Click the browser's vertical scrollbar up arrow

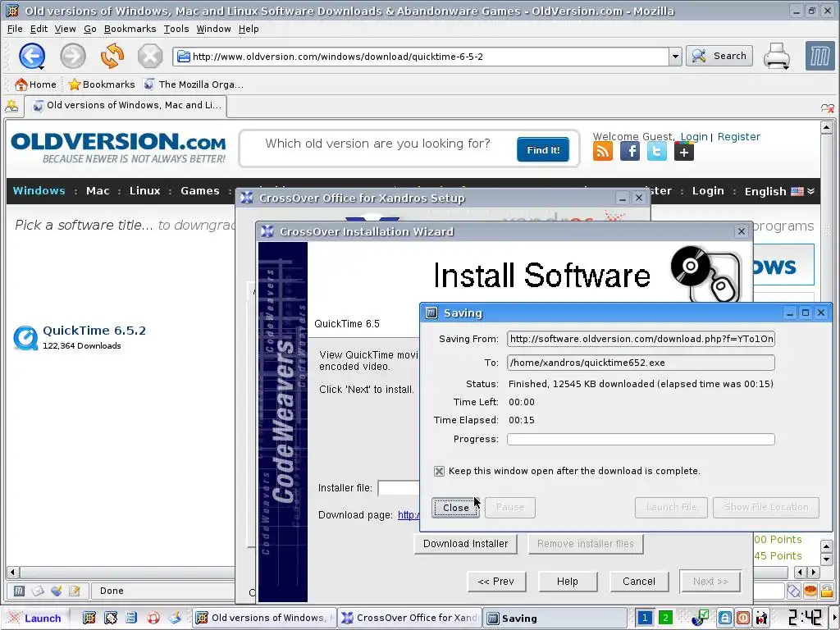827,127
